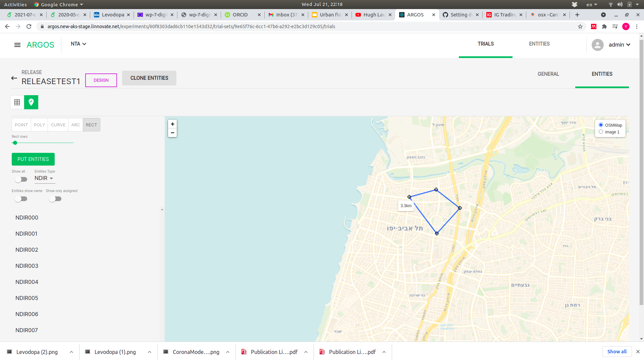644x362 pixels.
Task: Select the image 1 map layer
Action: pos(601,132)
